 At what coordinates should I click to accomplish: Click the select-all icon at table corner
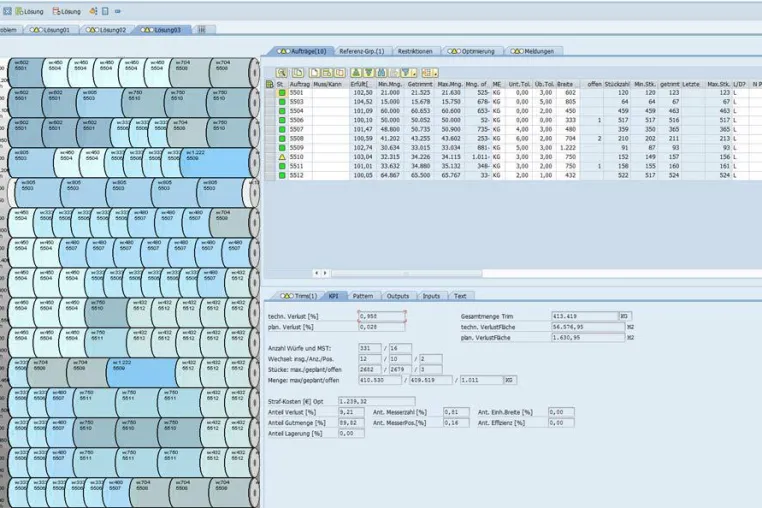pos(270,84)
